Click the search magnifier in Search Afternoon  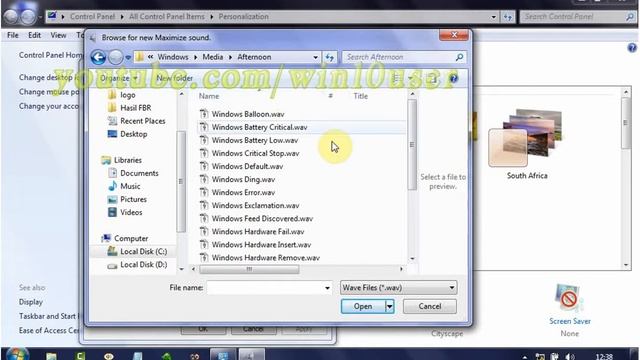pos(459,57)
